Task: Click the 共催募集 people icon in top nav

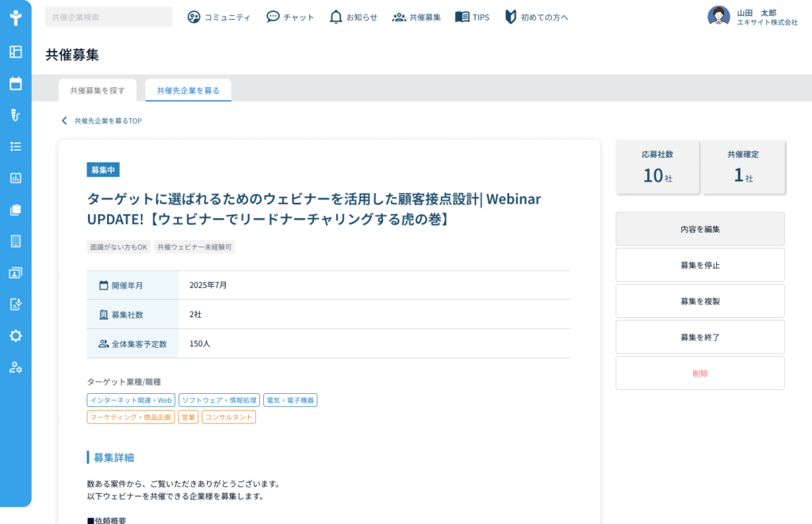Action: point(399,17)
